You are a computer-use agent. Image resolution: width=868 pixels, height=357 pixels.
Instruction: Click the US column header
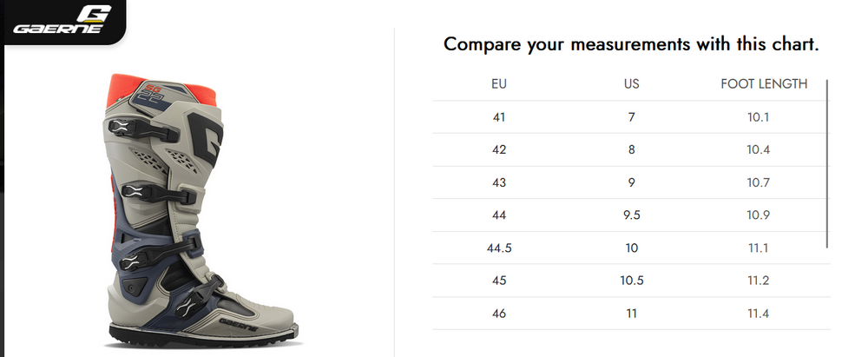click(631, 84)
